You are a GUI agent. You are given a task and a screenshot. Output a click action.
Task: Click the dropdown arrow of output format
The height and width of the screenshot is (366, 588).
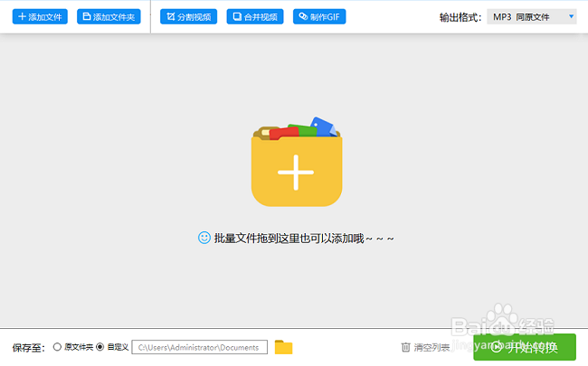571,16
